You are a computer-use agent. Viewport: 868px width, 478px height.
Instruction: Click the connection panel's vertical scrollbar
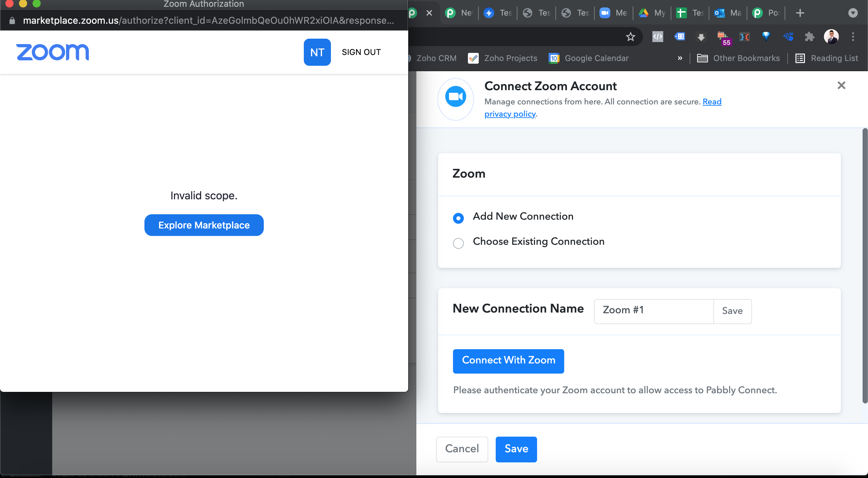[x=865, y=266]
